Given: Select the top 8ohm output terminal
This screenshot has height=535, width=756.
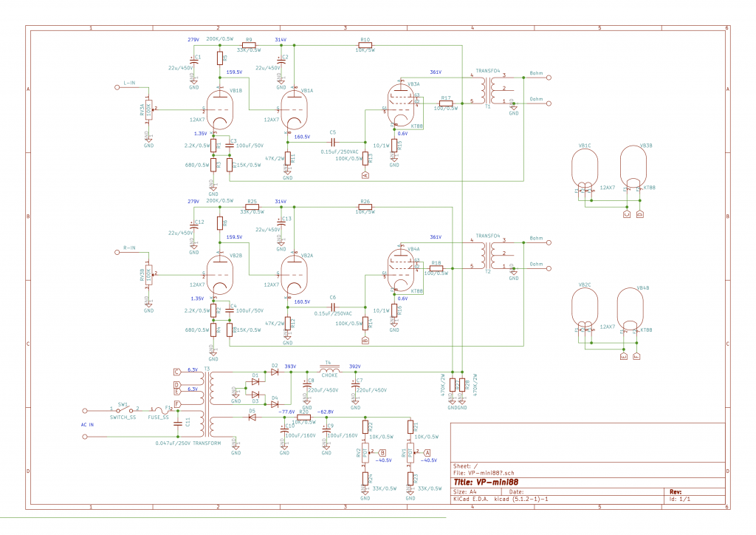Looking at the screenshot, I should [x=548, y=78].
